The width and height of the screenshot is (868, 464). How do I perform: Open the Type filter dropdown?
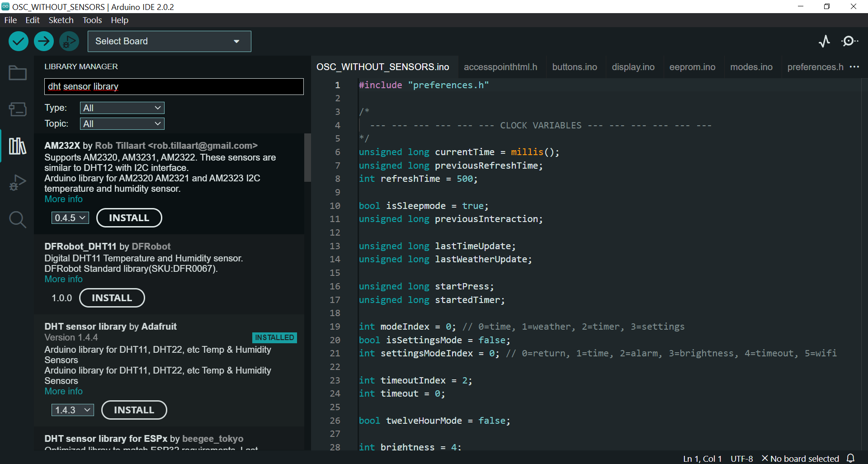point(122,108)
